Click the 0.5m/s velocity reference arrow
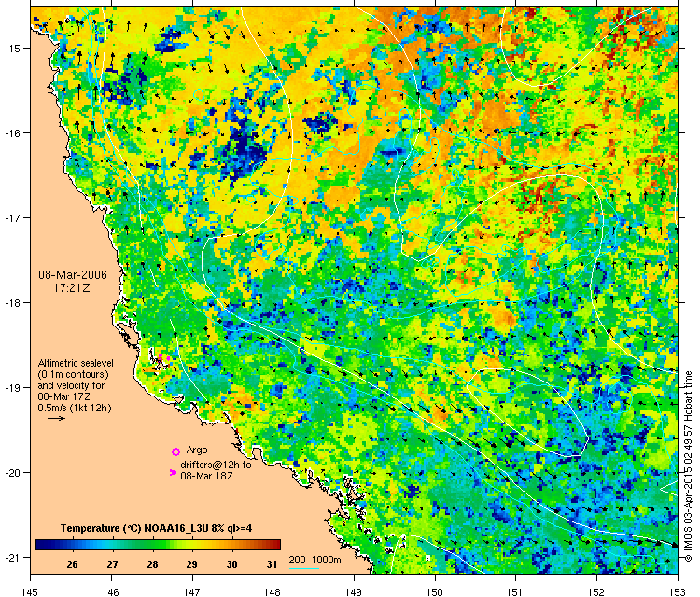700x597 pixels. (56, 419)
